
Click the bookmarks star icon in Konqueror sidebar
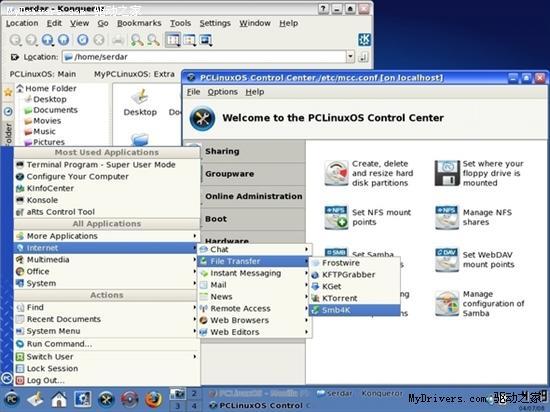click(8, 92)
